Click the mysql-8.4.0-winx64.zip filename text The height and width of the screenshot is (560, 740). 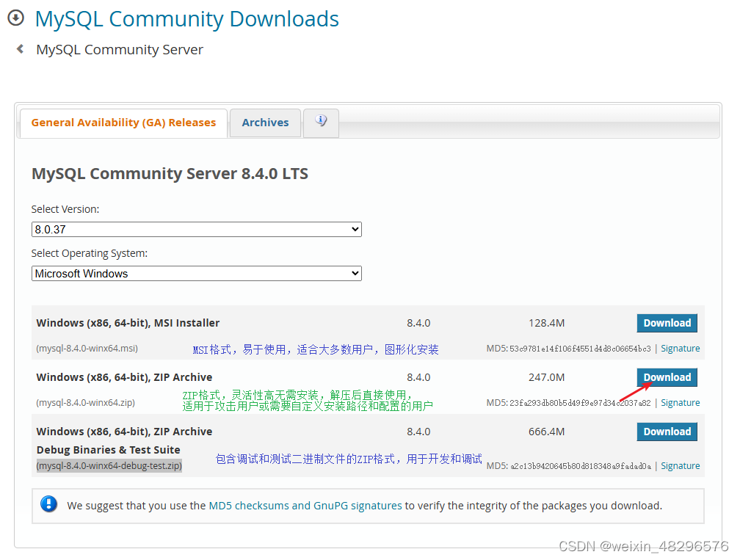click(85, 403)
